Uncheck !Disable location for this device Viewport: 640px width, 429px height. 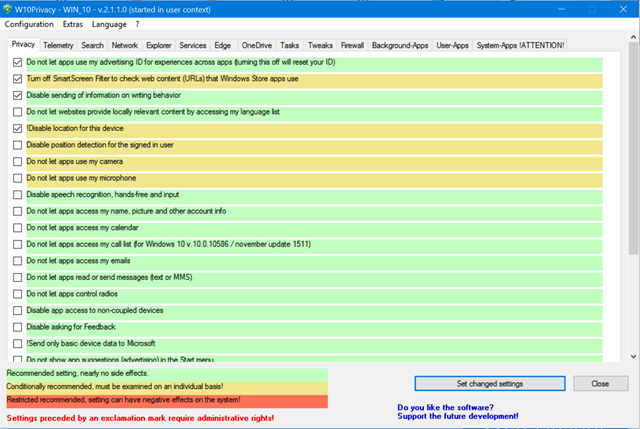(17, 129)
